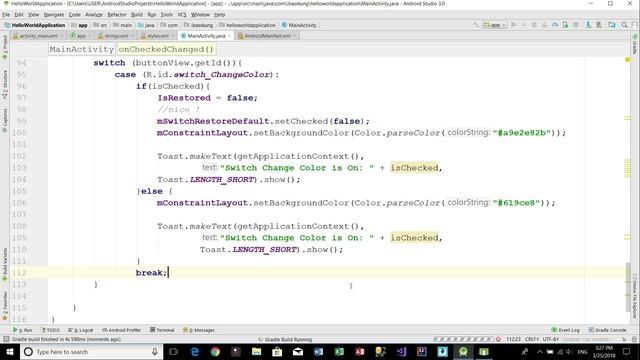Click the Windows taskbar search box
Image resolution: width=640 pixels, height=360 pixels.
(91, 351)
